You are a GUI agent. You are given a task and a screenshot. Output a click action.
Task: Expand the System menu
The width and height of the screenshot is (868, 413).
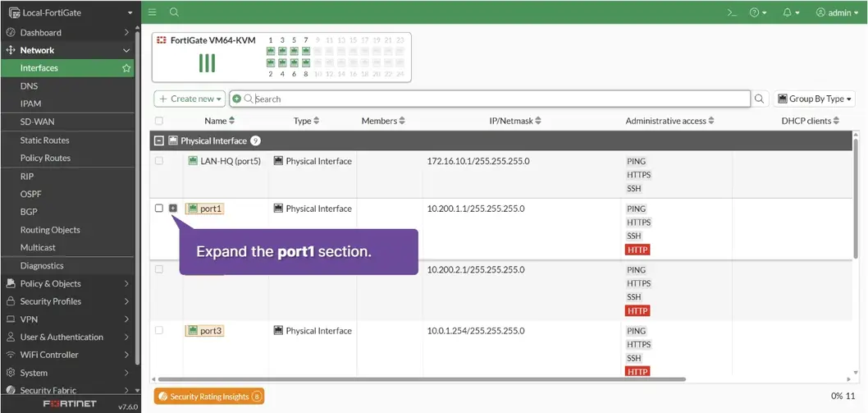(x=67, y=373)
